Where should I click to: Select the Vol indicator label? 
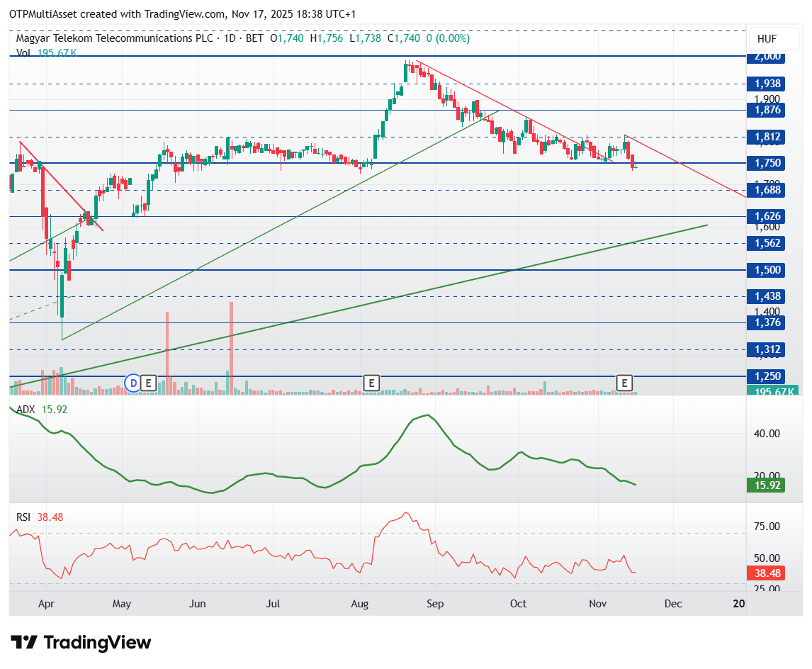[23, 52]
